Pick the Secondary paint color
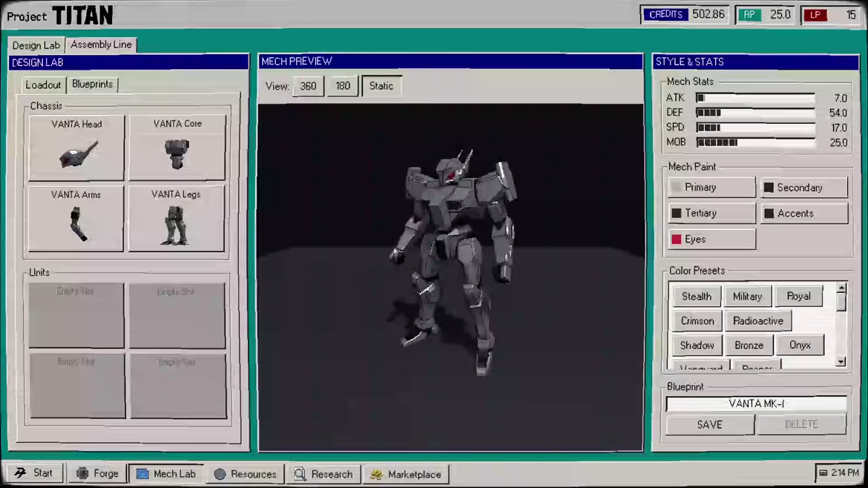Viewport: 868px width, 488px height. click(x=804, y=188)
